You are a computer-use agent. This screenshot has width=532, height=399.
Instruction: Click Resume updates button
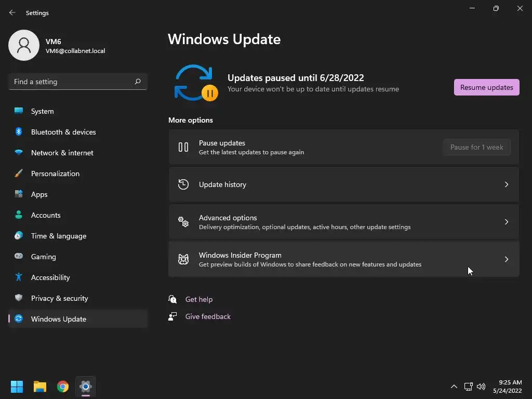486,87
